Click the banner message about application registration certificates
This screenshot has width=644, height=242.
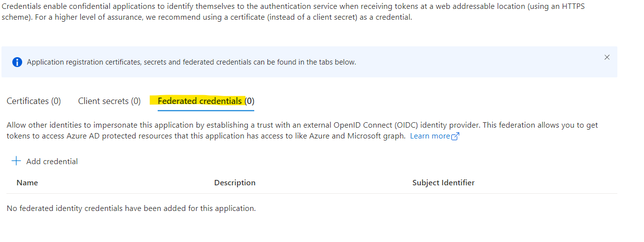[x=191, y=62]
